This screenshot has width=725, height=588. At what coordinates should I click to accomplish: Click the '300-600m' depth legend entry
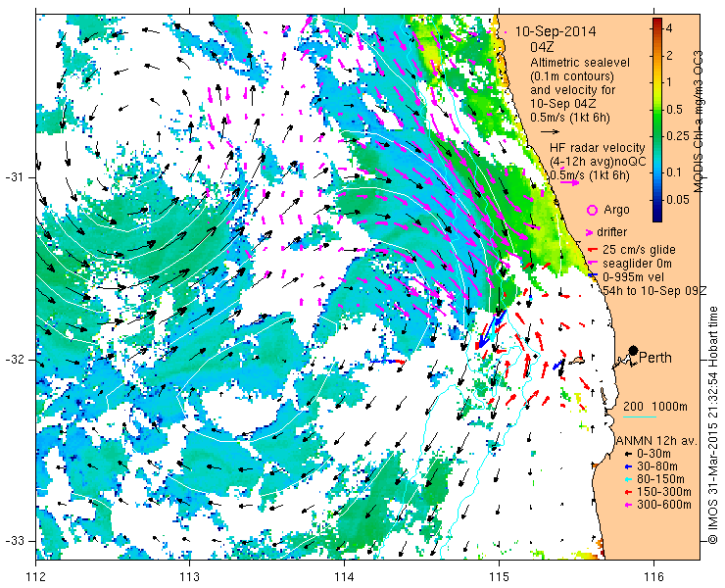pyautogui.click(x=664, y=505)
